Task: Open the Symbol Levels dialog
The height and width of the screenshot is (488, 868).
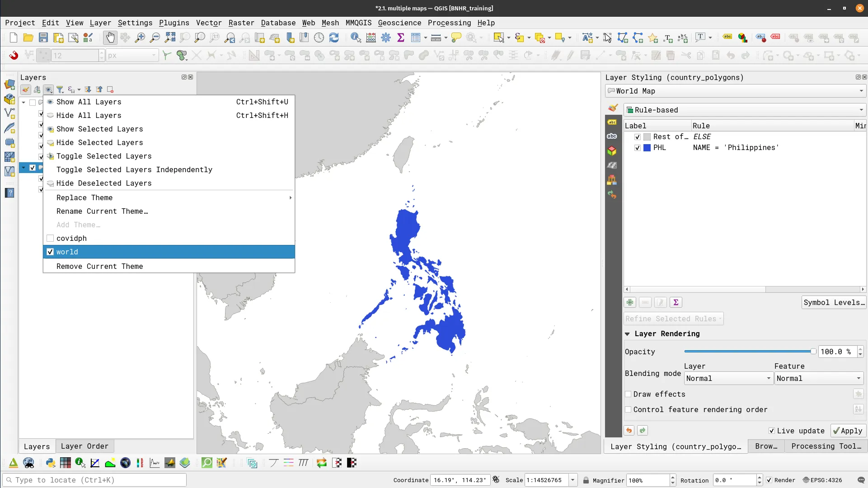Action: (x=834, y=302)
